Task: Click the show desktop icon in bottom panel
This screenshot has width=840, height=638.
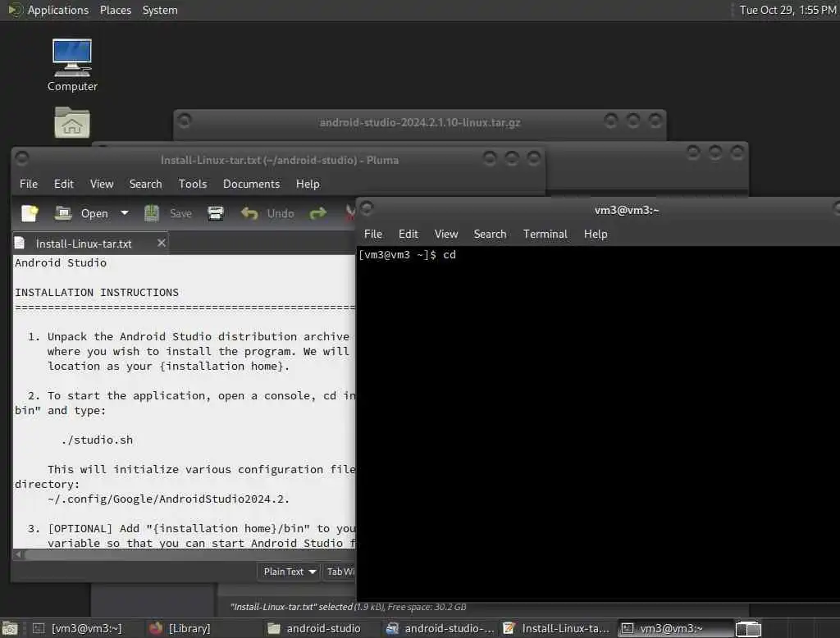Action: click(x=10, y=628)
